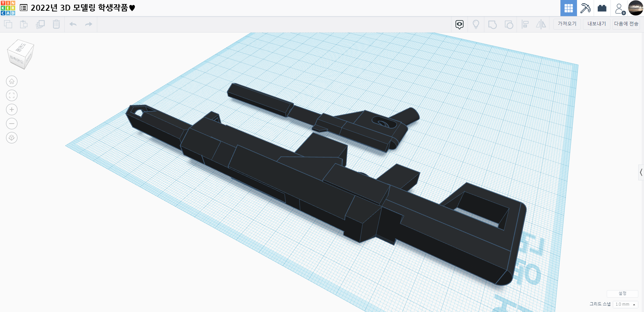Click the Fit all in view button
Image resolution: width=644 pixels, height=312 pixels.
(x=12, y=95)
